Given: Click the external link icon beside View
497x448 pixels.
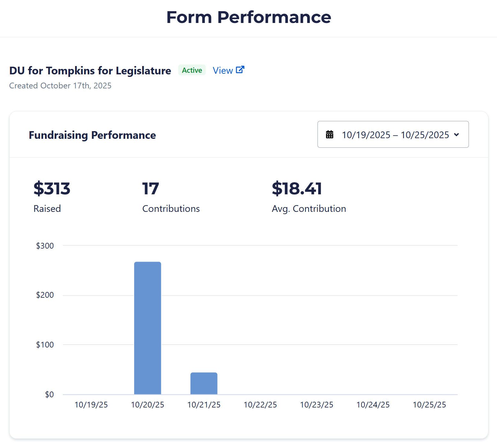Looking at the screenshot, I should pyautogui.click(x=240, y=70).
